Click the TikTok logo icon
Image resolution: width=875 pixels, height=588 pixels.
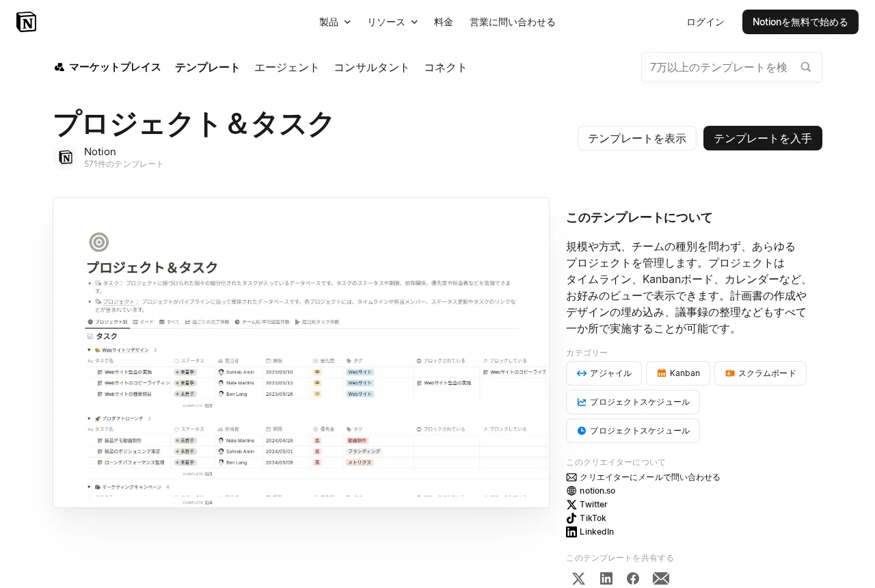pos(571,518)
